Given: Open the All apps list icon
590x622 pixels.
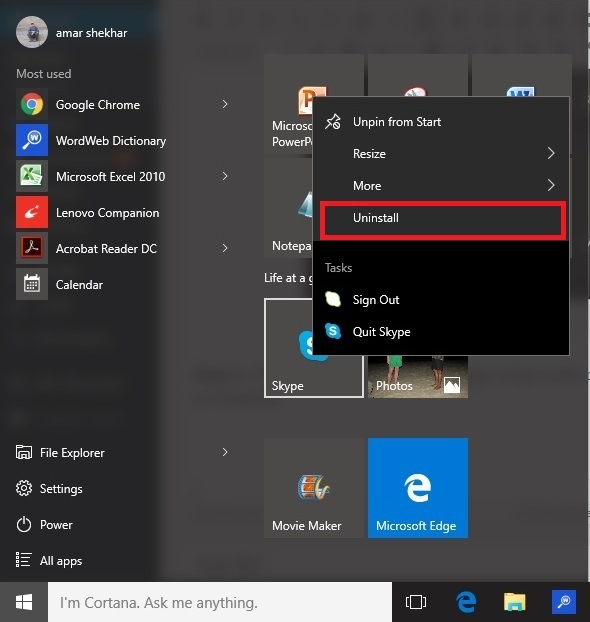Looking at the screenshot, I should (x=23, y=560).
